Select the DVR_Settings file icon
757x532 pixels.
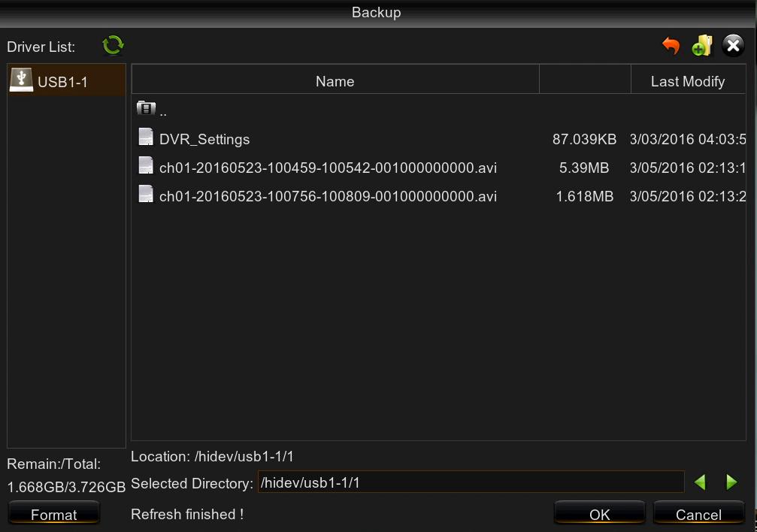coord(146,137)
